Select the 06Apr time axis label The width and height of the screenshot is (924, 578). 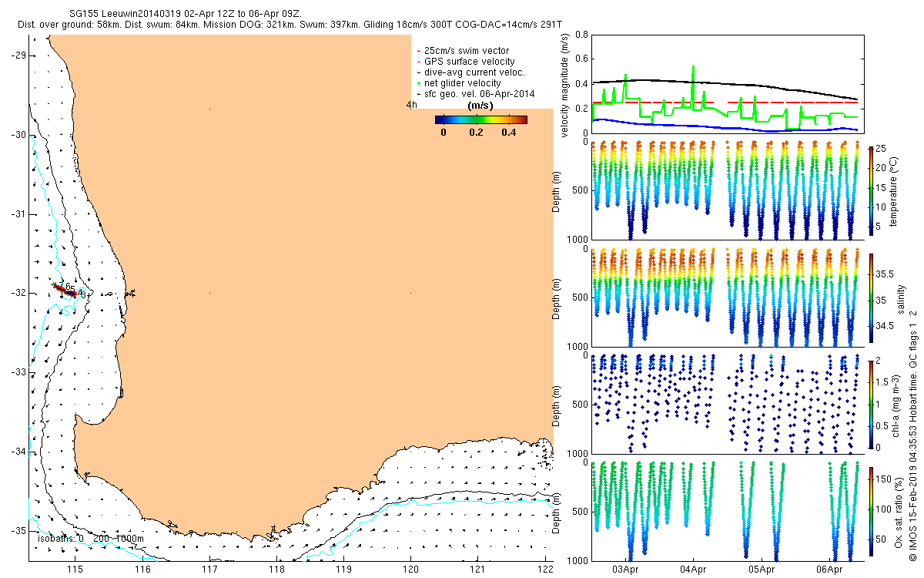pyautogui.click(x=830, y=570)
